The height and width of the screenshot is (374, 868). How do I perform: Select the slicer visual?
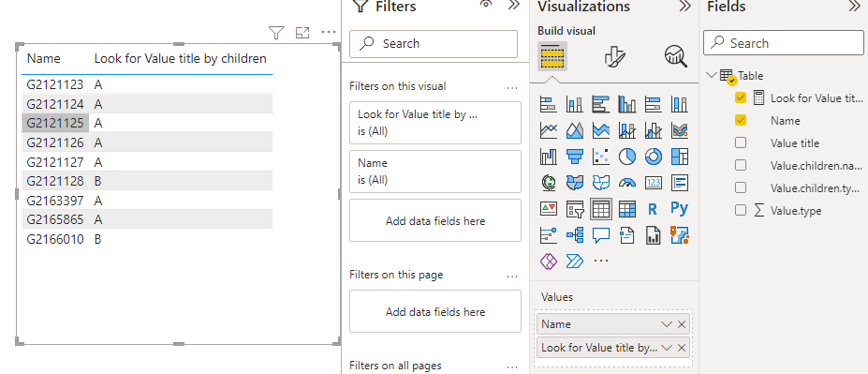coord(574,209)
